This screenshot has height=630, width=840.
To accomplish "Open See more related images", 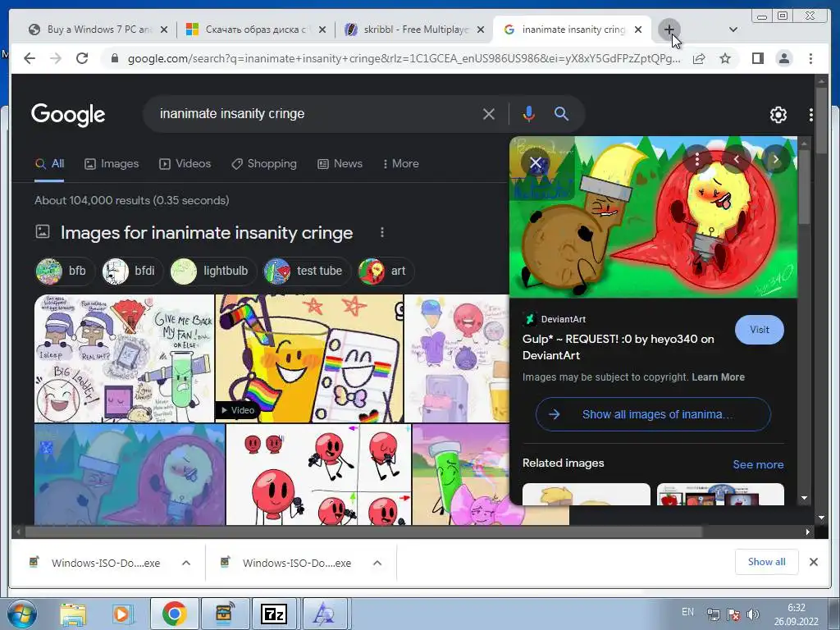I will pyautogui.click(x=758, y=464).
